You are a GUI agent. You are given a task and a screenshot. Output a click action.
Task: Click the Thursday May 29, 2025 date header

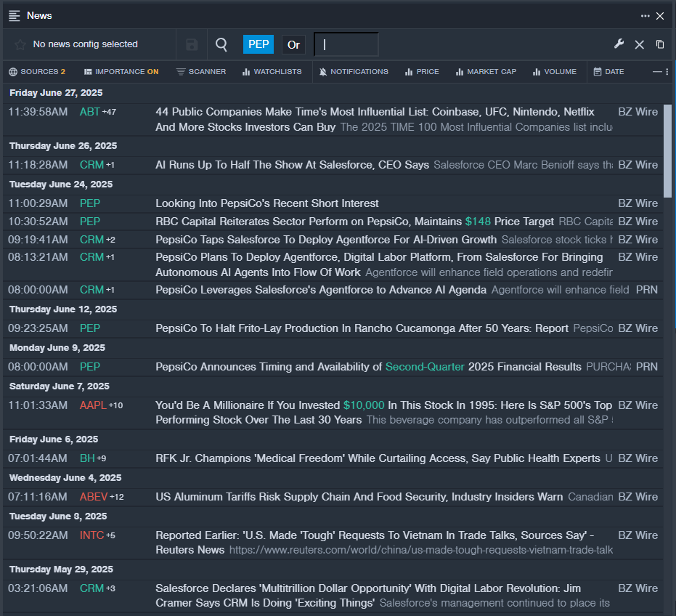[x=61, y=570]
